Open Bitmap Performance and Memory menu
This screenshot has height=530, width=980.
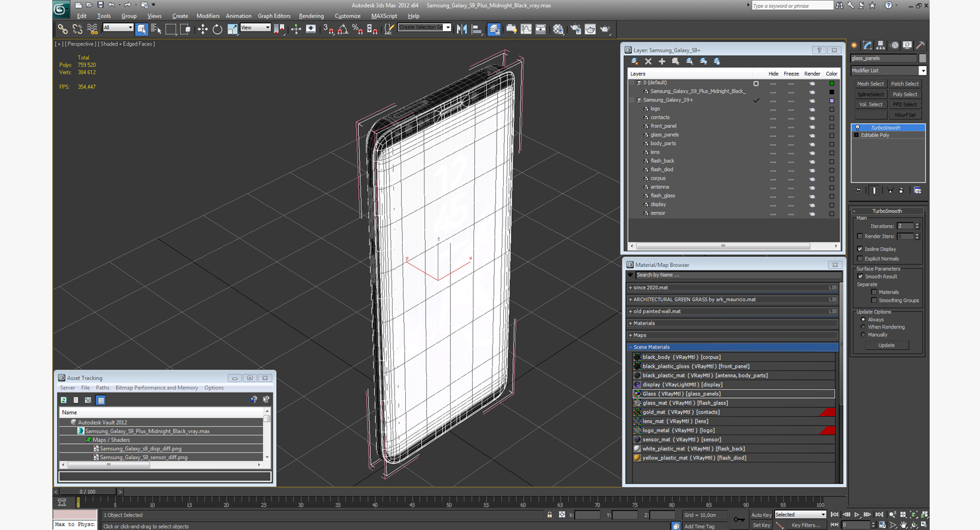[x=157, y=388]
